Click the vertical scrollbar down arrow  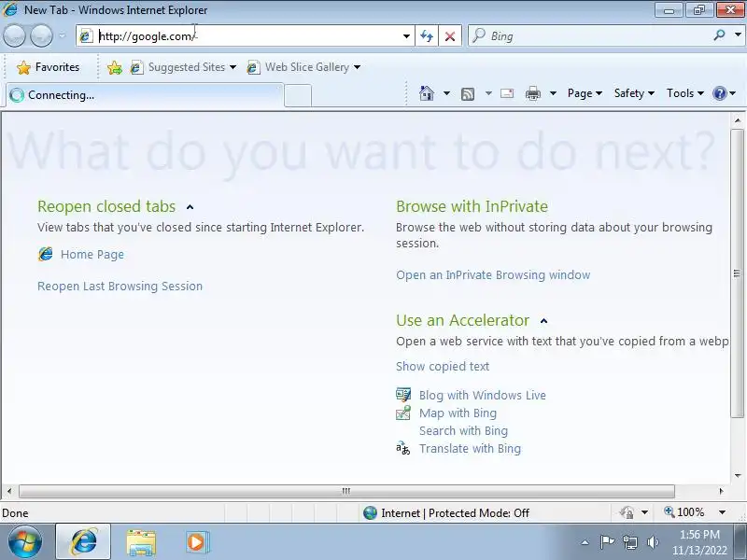[738, 475]
